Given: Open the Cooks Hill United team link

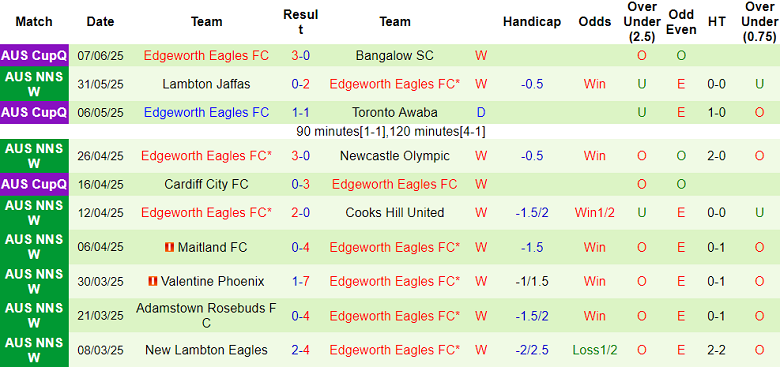Looking at the screenshot, I should (x=394, y=212).
